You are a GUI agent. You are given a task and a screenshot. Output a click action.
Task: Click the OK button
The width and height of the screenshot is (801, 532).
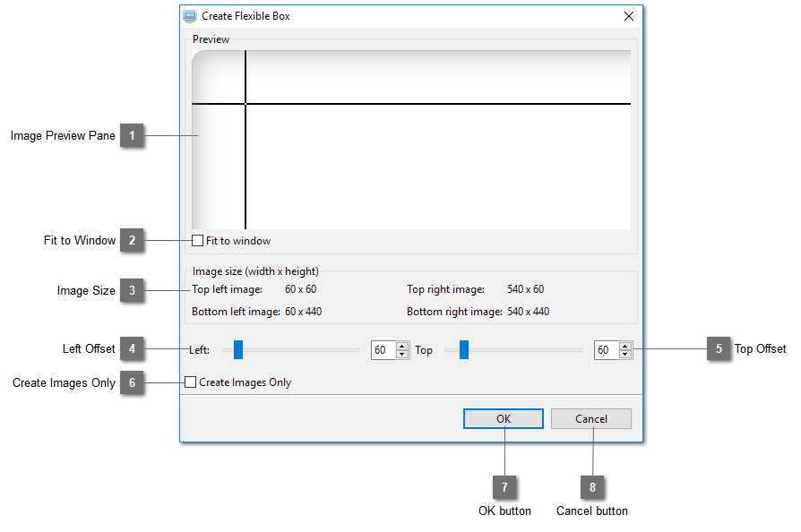tap(504, 418)
